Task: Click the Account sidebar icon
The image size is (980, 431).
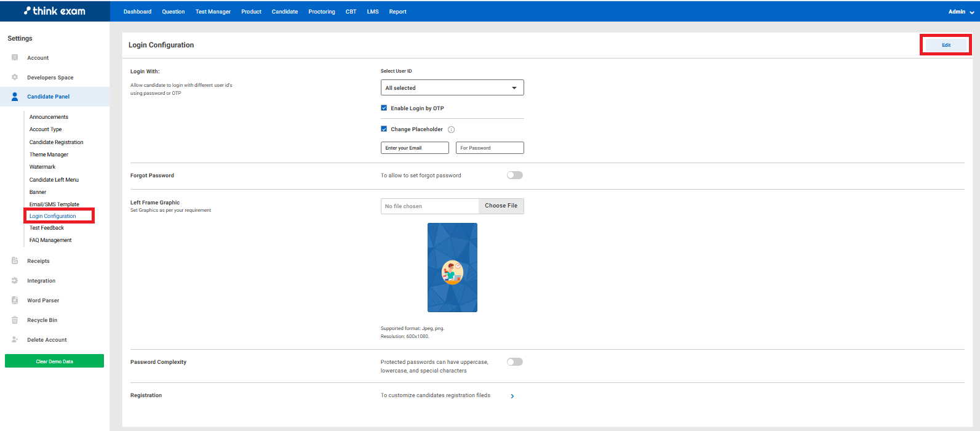Action: [15, 58]
